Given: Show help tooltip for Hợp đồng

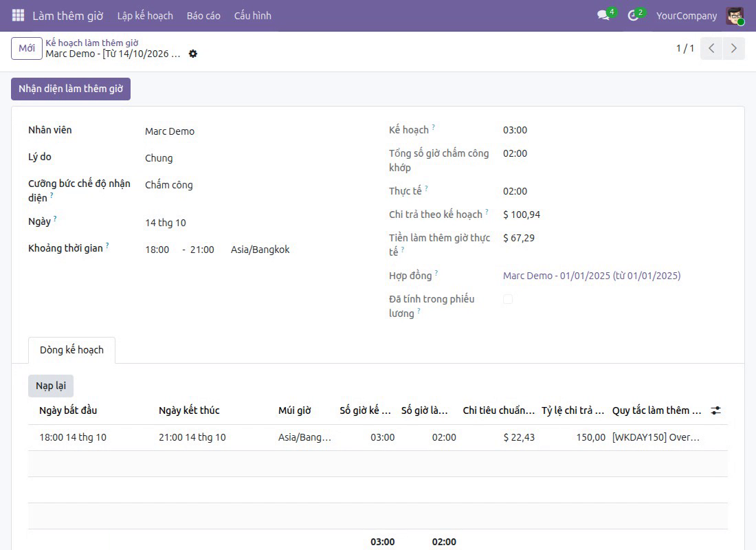Looking at the screenshot, I should tap(436, 273).
